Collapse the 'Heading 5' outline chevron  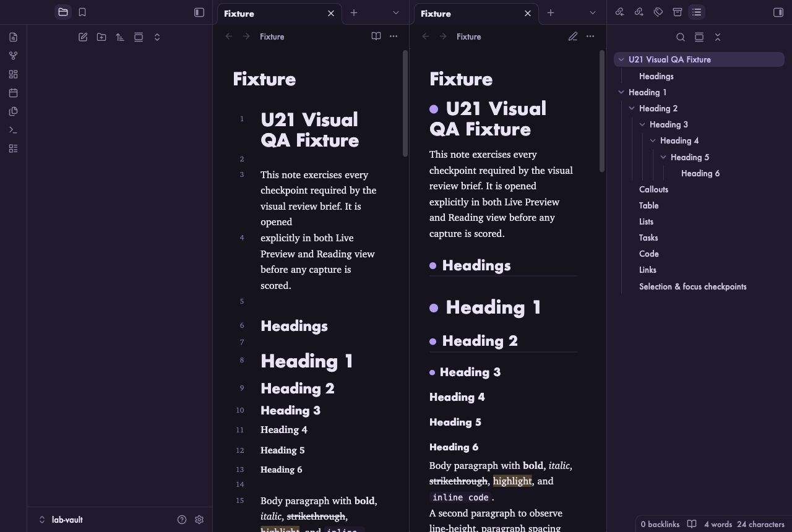coord(663,157)
